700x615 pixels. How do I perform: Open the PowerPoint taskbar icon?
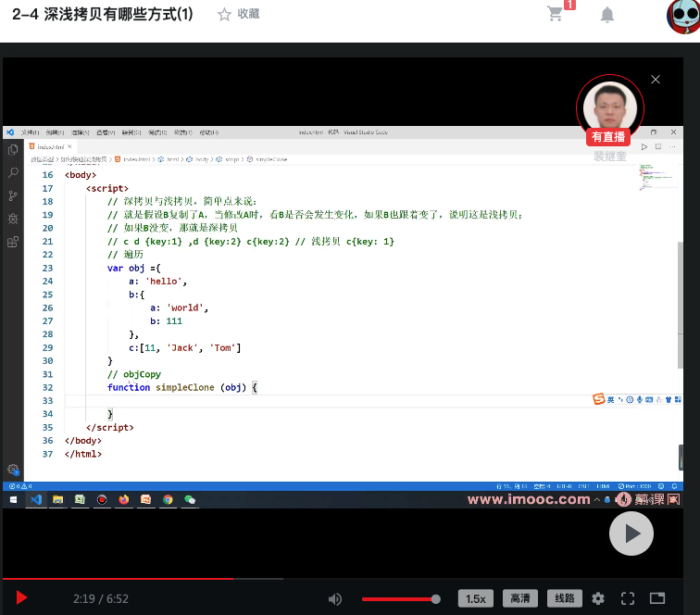145,500
